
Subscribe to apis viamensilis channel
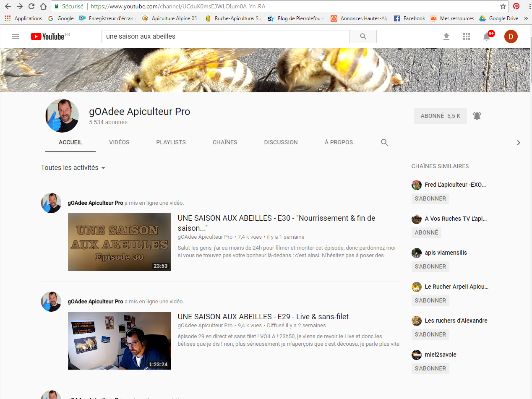[430, 266]
